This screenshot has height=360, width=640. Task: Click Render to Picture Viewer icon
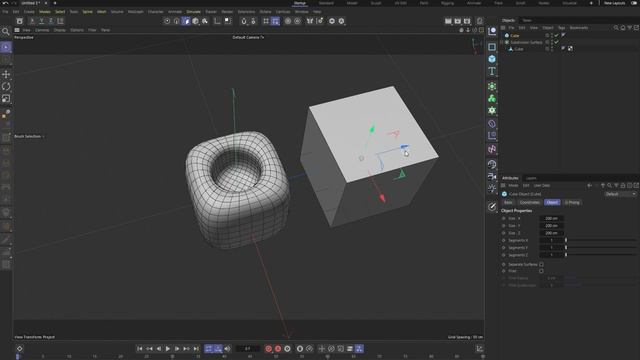[458, 21]
